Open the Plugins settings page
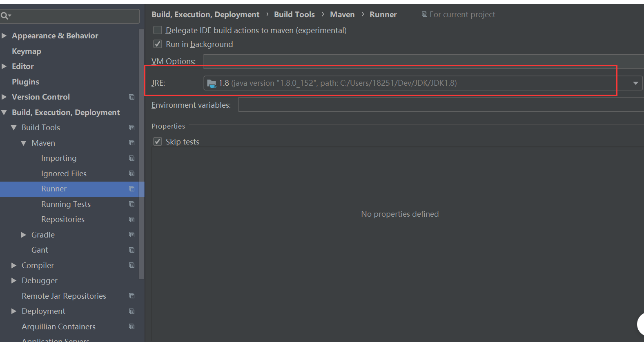This screenshot has width=644, height=342. [x=25, y=82]
